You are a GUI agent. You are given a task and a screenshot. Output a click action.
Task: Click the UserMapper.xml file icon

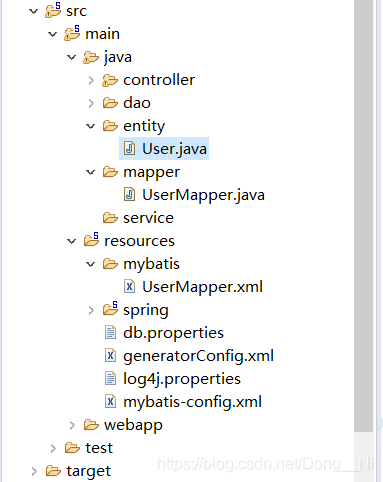pos(129,286)
